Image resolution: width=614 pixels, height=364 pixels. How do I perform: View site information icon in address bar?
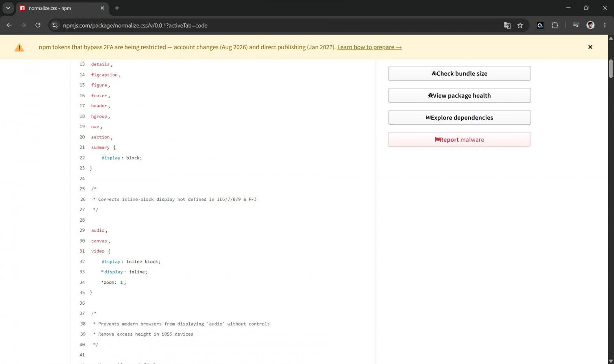pos(55,25)
